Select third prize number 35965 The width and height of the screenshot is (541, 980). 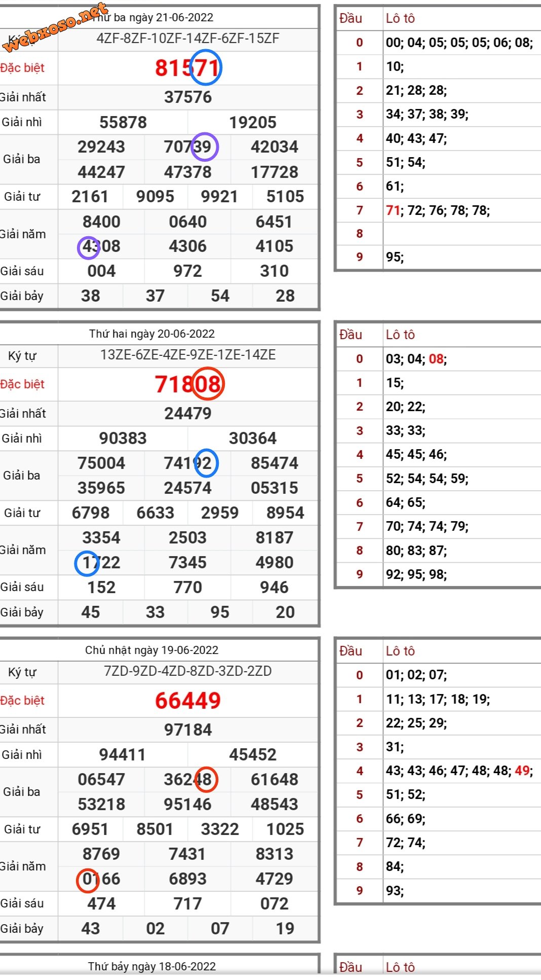point(101,488)
